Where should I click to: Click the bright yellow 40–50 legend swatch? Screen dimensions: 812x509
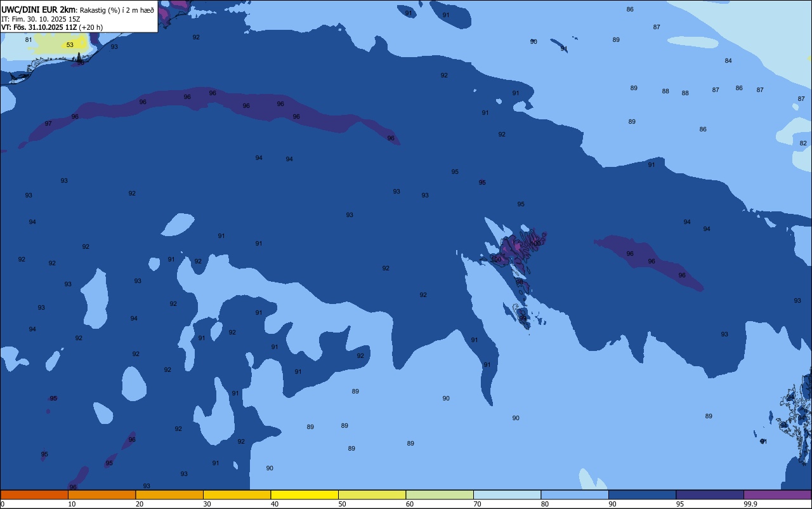tap(304, 494)
